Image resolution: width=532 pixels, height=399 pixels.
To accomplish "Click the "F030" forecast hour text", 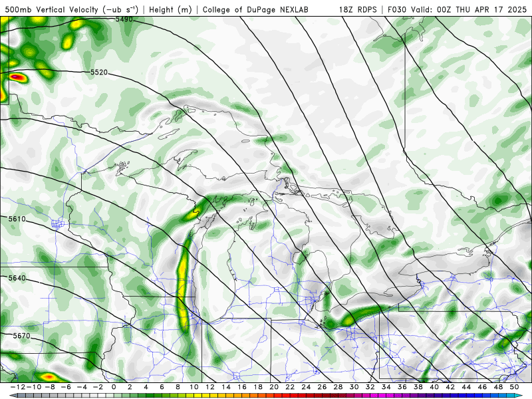I will tap(397, 9).
